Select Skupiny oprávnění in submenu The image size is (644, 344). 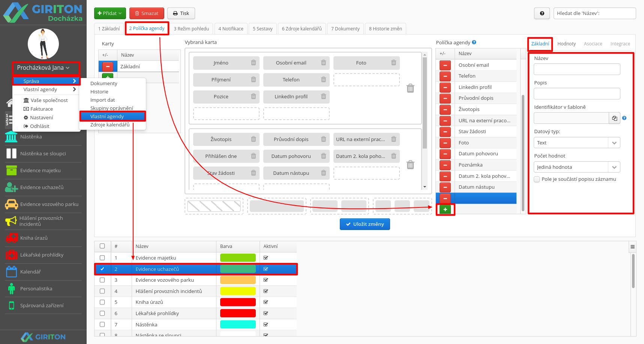[112, 108]
